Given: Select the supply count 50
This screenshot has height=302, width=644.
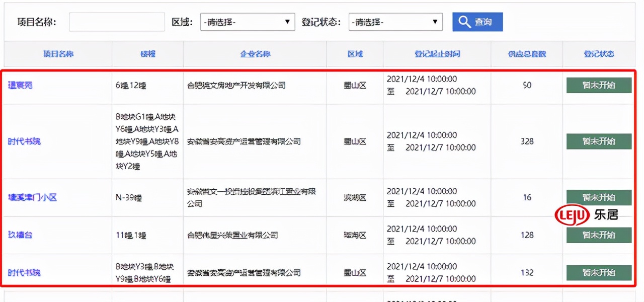Looking at the screenshot, I should [x=527, y=85].
